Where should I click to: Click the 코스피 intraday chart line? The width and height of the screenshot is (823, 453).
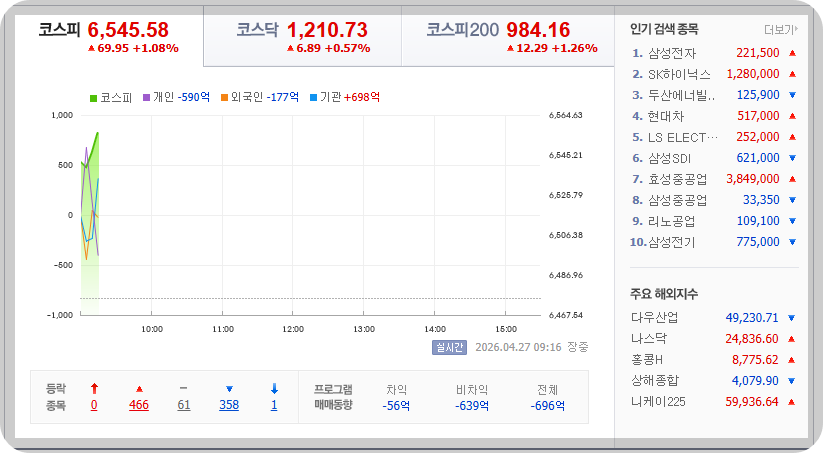(92, 148)
